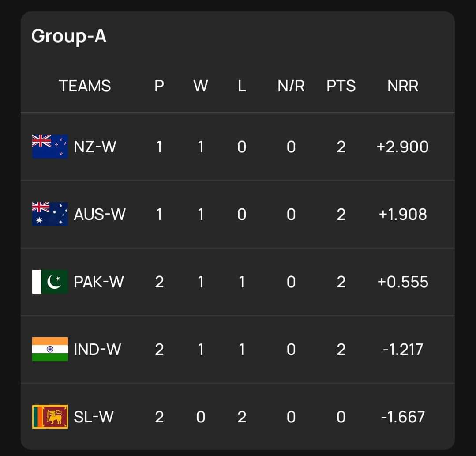The width and height of the screenshot is (476, 456).
Task: Click the Sri Lanka flag icon
Action: click(50, 417)
